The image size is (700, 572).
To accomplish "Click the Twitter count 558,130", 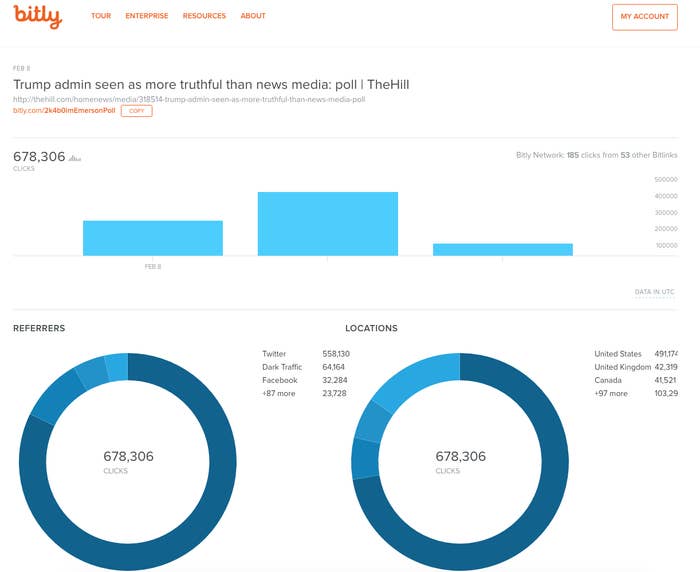I will click(x=336, y=354).
